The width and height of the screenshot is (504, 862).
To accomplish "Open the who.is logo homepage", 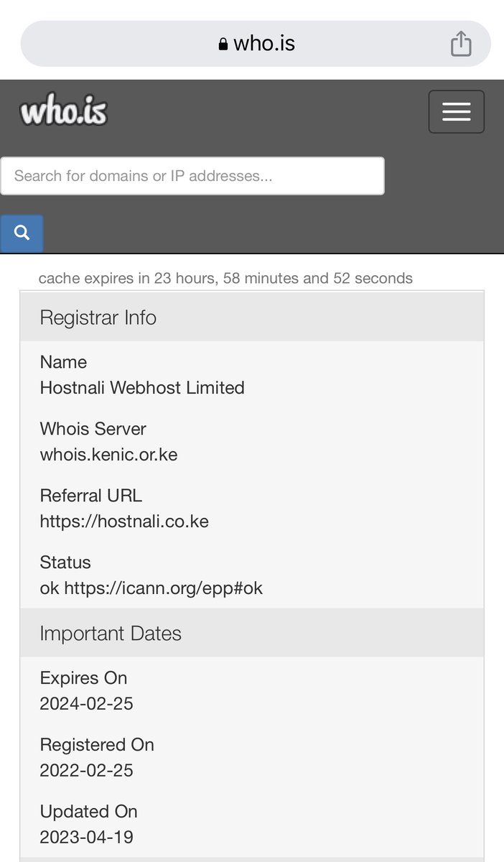I will click(x=64, y=112).
